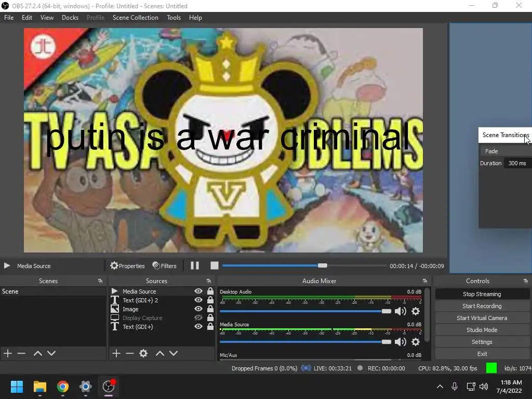
Task: Open the View menu
Action: 47,18
